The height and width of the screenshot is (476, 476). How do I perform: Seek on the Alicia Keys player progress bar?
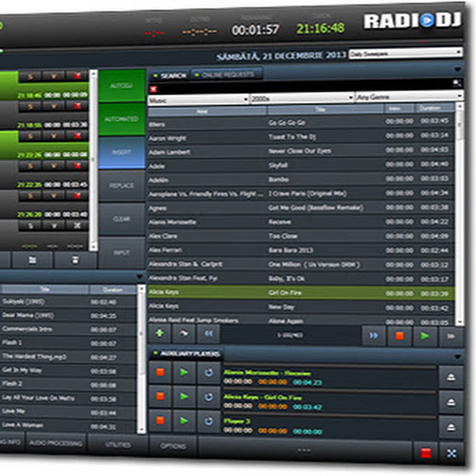tap(329, 391)
